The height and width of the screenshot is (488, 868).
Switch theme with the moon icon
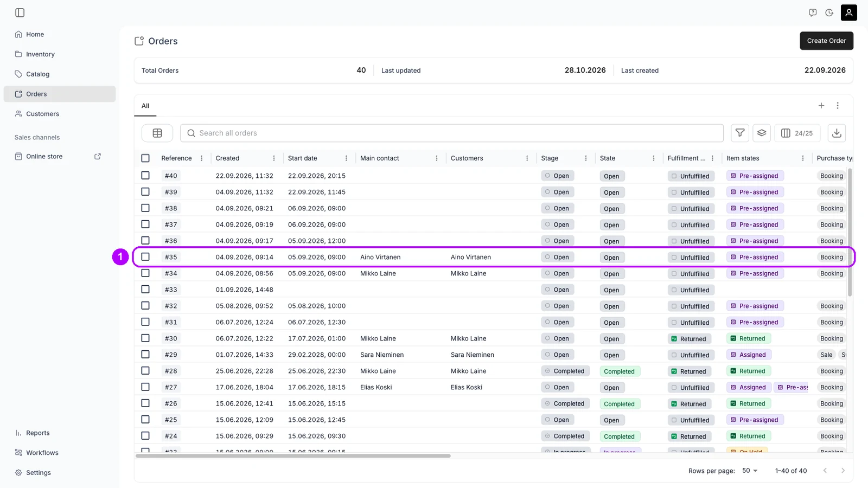pos(829,12)
